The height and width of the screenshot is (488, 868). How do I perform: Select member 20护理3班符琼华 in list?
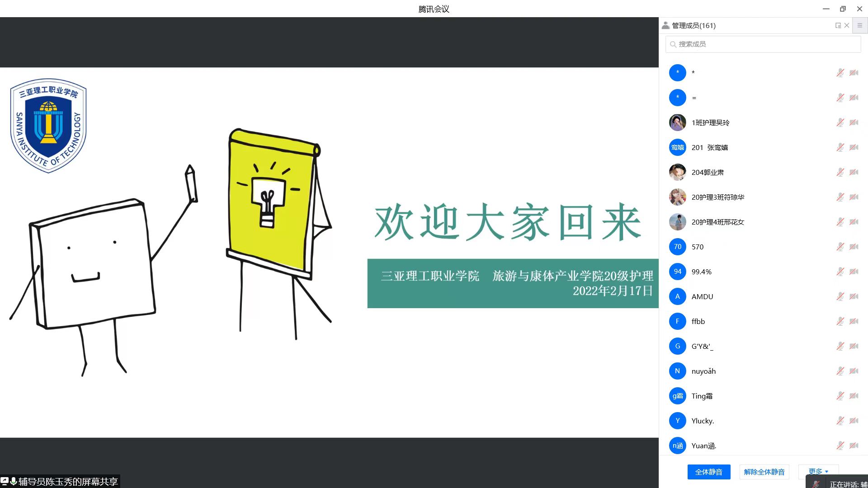pos(717,197)
